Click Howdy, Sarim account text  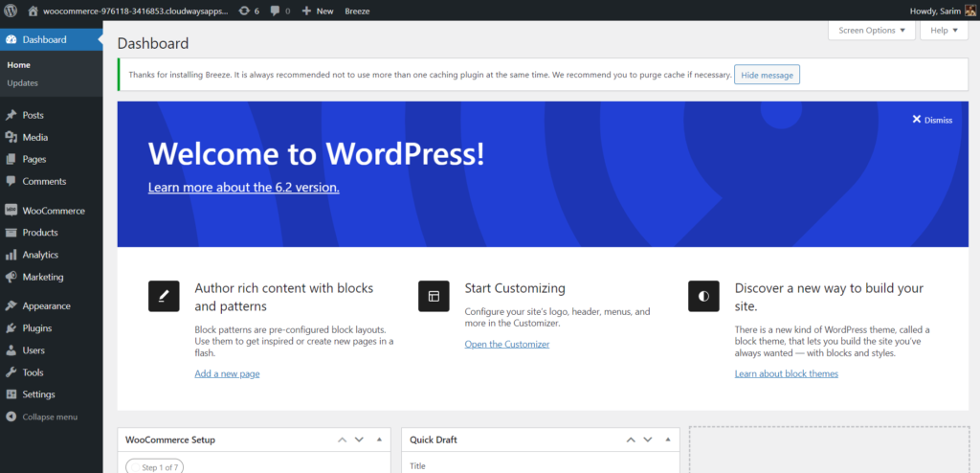click(x=935, y=11)
